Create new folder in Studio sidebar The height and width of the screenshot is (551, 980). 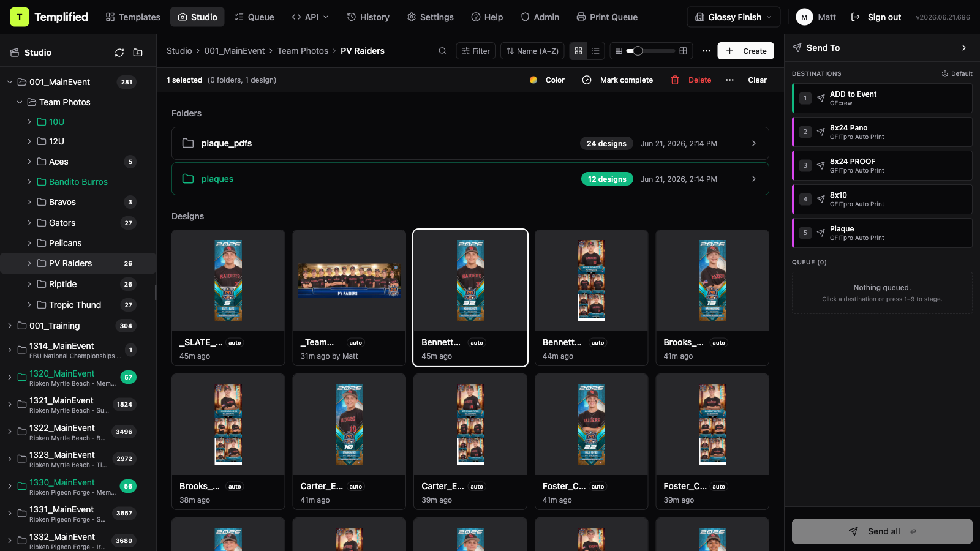pos(138,53)
